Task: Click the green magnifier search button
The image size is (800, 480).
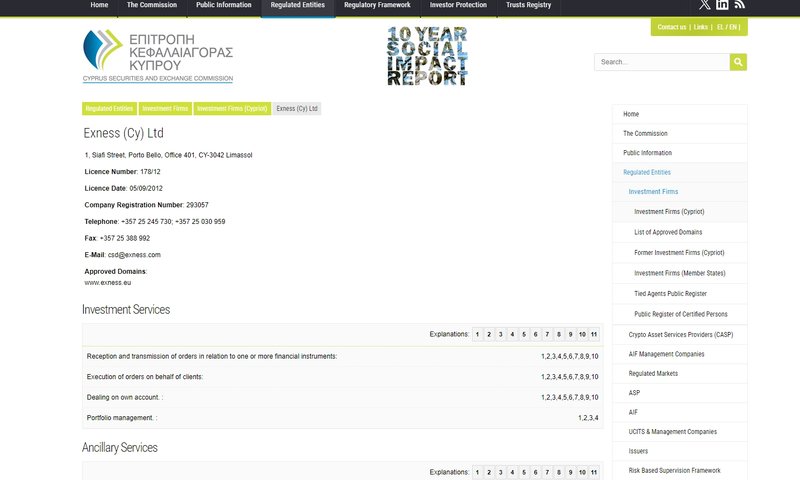Action: coord(738,62)
